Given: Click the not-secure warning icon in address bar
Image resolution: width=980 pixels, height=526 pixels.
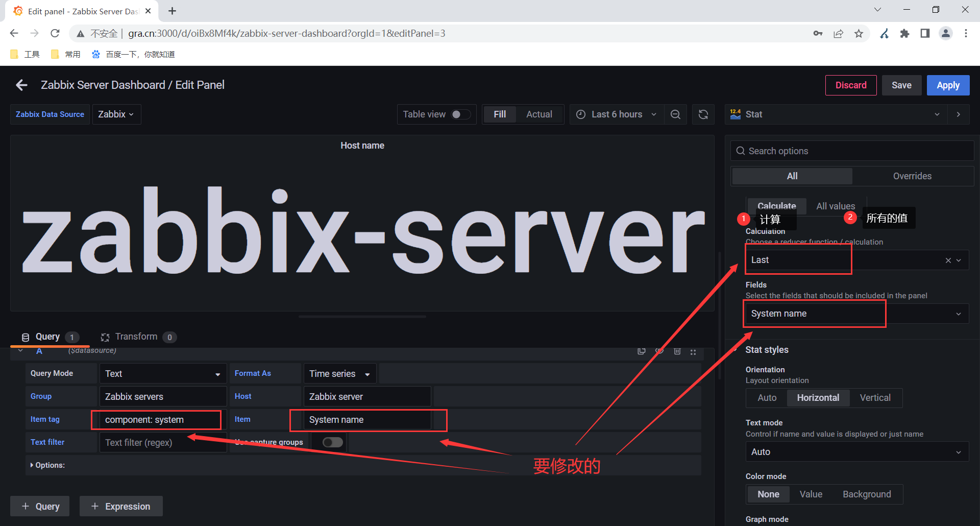Looking at the screenshot, I should 81,34.
